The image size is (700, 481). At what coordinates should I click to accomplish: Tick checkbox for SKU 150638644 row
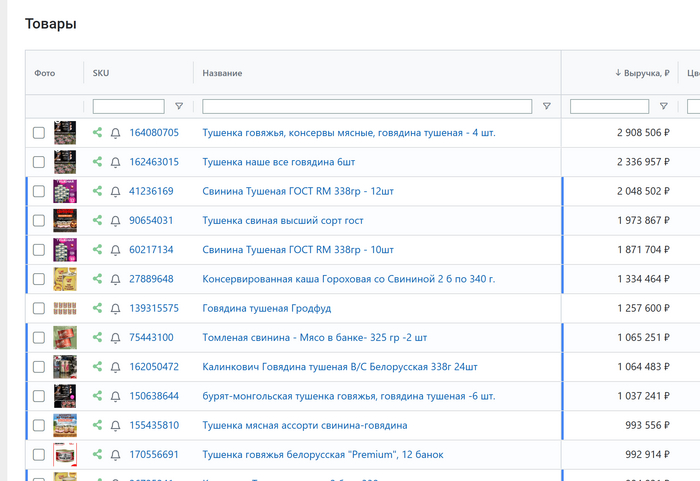coord(39,396)
